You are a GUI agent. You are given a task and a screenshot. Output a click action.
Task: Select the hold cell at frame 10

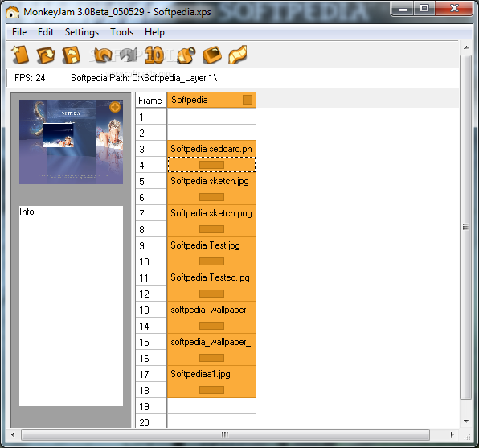pyautogui.click(x=211, y=261)
